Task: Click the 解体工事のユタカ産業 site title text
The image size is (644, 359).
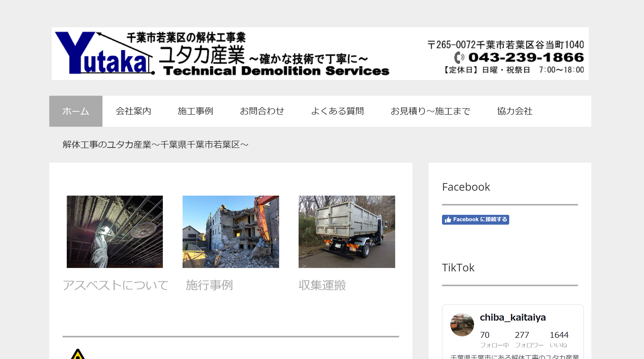Action: point(155,144)
